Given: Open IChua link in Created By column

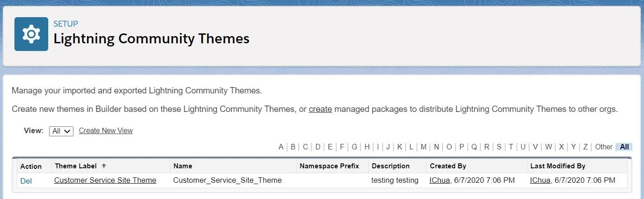Looking at the screenshot, I should click(440, 180).
